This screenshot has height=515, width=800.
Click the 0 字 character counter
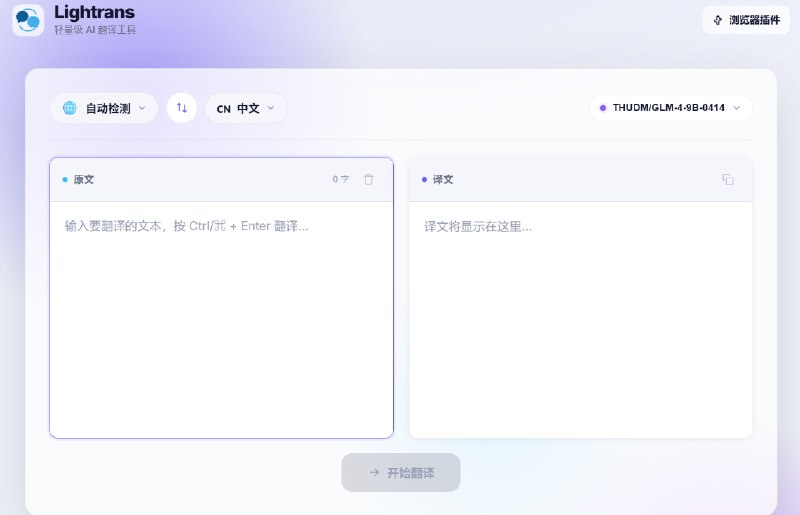click(x=340, y=179)
